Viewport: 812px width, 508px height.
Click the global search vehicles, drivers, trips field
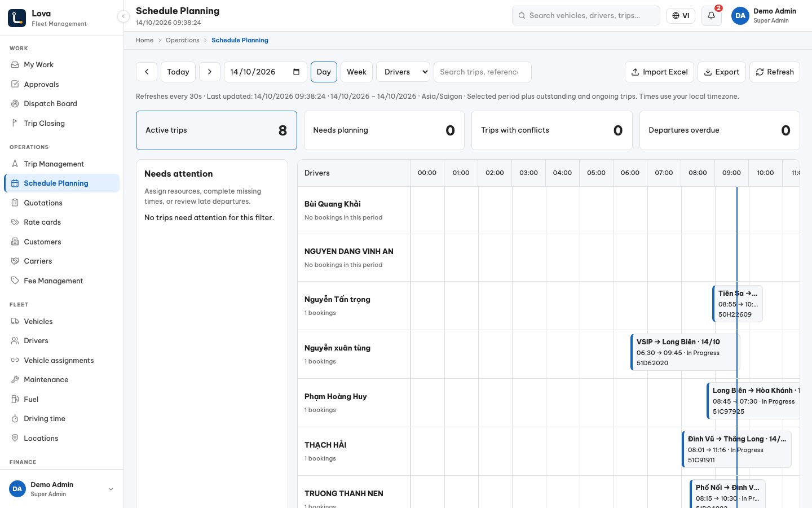tap(586, 16)
